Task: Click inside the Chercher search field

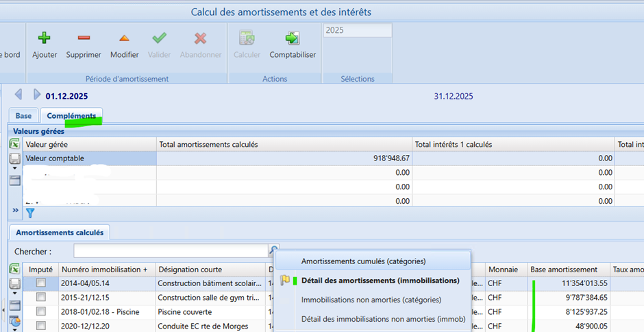Action: click(x=170, y=251)
